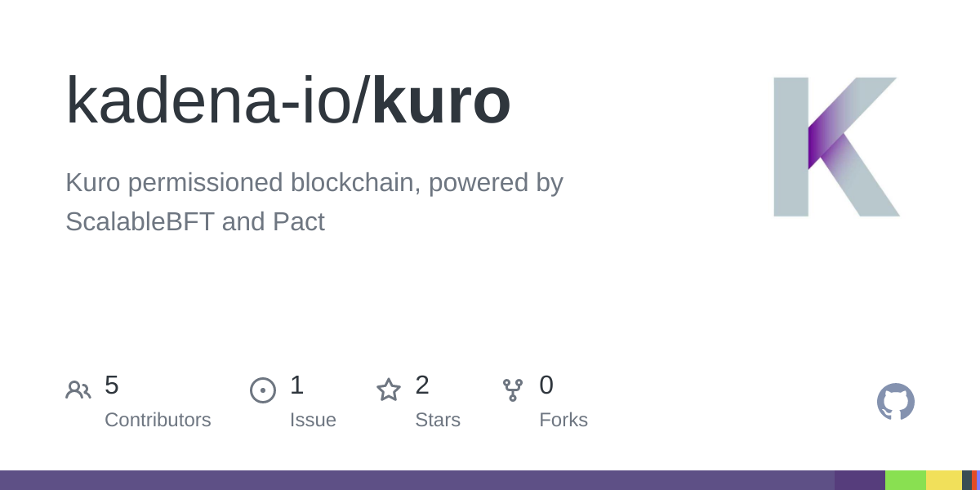Select the Forks label
This screenshot has width=980, height=490.
point(563,420)
